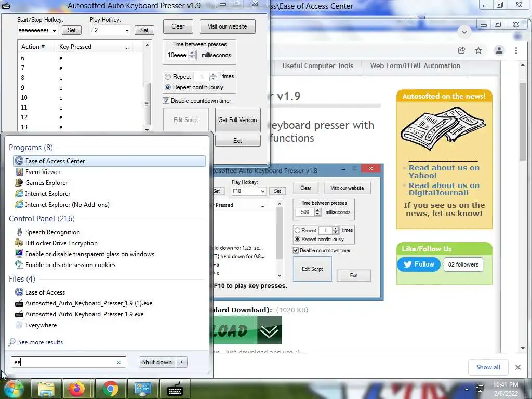Image resolution: width=532 pixels, height=399 pixels.
Task: Click See more results magnifier link
Action: tap(36, 342)
